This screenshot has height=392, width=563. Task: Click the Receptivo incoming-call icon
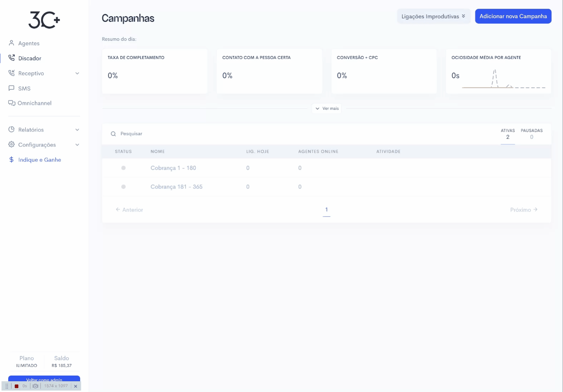coord(11,73)
